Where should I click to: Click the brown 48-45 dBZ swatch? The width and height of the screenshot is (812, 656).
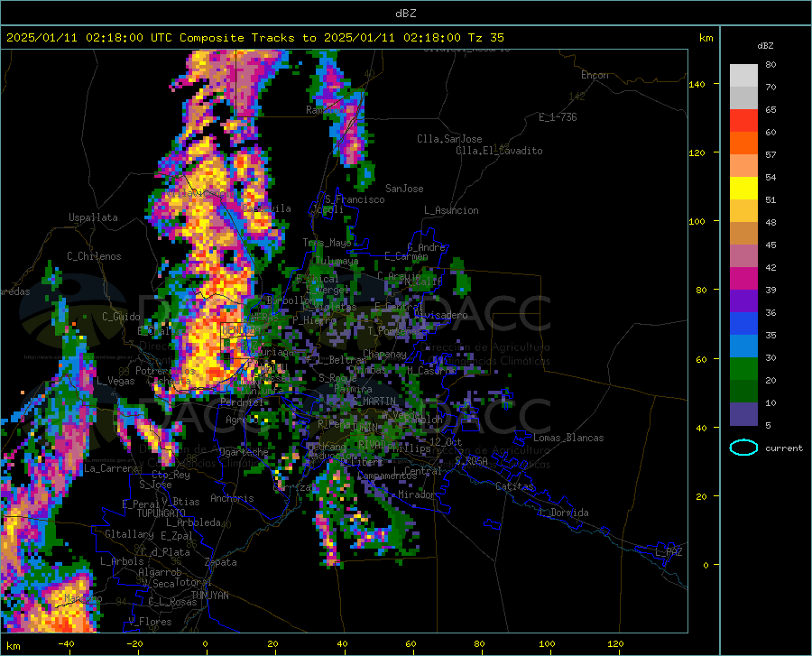tap(743, 234)
